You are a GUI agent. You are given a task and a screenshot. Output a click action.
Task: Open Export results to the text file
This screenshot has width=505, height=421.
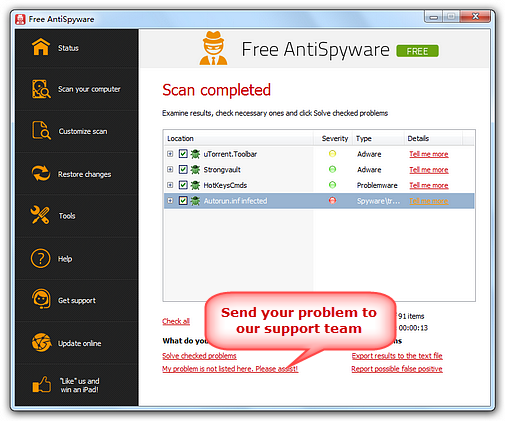coord(397,356)
